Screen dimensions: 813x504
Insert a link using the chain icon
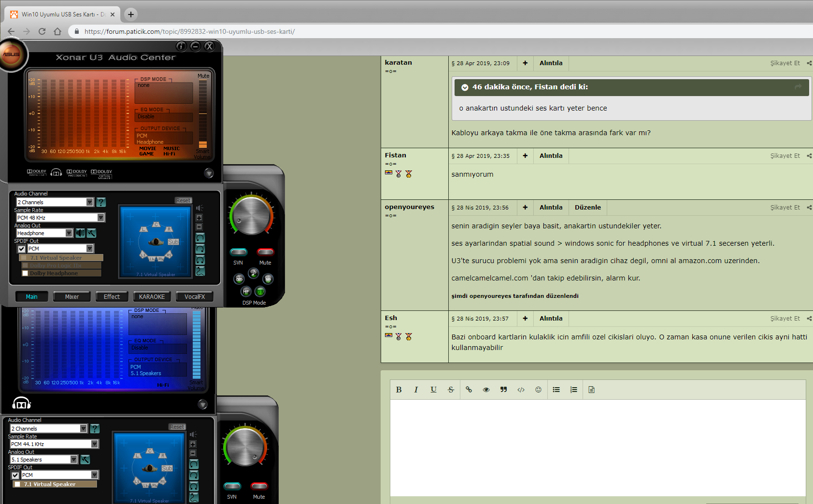469,390
